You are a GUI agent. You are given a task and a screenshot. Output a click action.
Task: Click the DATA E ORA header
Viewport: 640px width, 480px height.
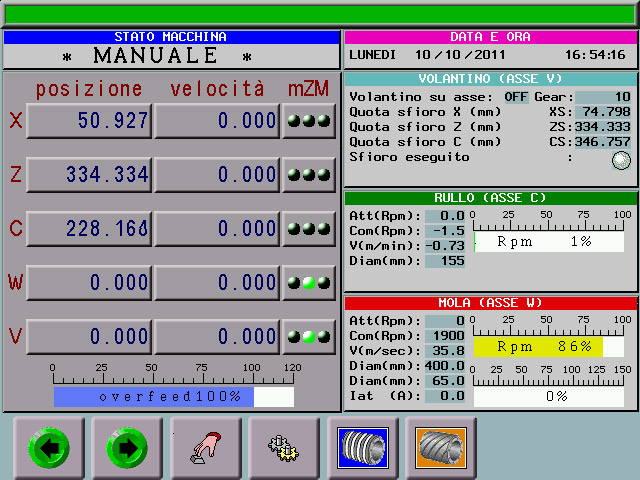pos(491,37)
